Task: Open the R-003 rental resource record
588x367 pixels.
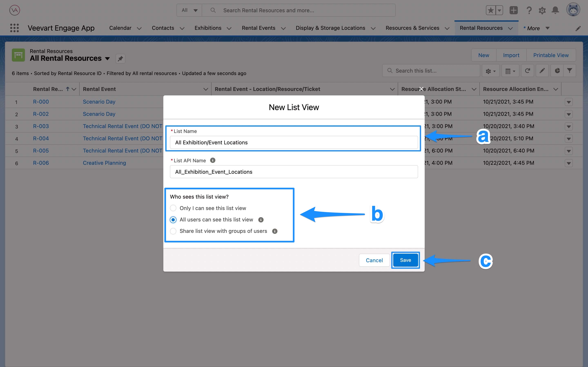Action: (x=41, y=126)
